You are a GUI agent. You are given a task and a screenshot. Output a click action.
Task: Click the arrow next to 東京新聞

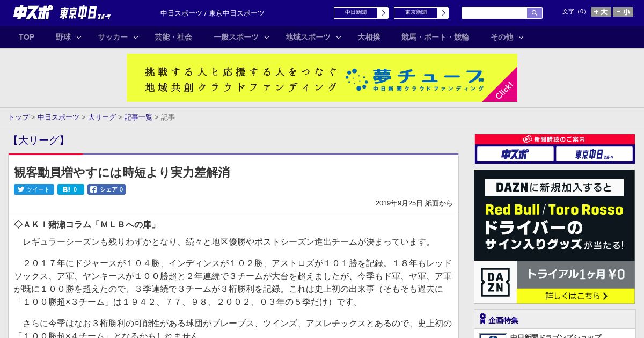pos(443,13)
